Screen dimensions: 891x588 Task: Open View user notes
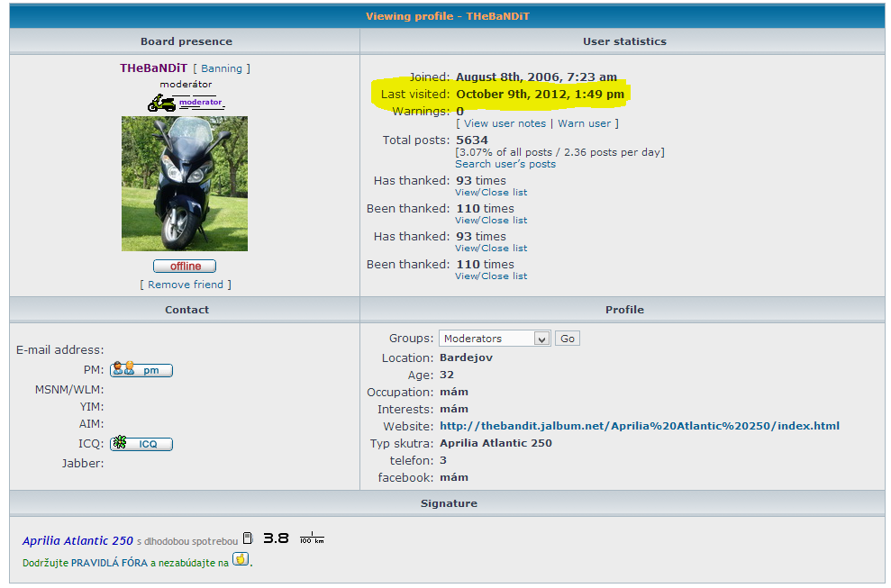tap(505, 123)
